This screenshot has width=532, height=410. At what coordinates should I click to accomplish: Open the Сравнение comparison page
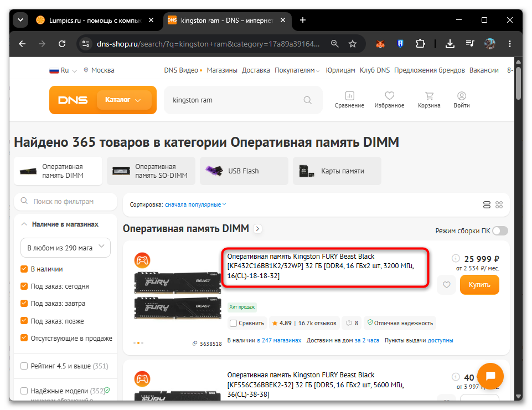click(x=349, y=100)
